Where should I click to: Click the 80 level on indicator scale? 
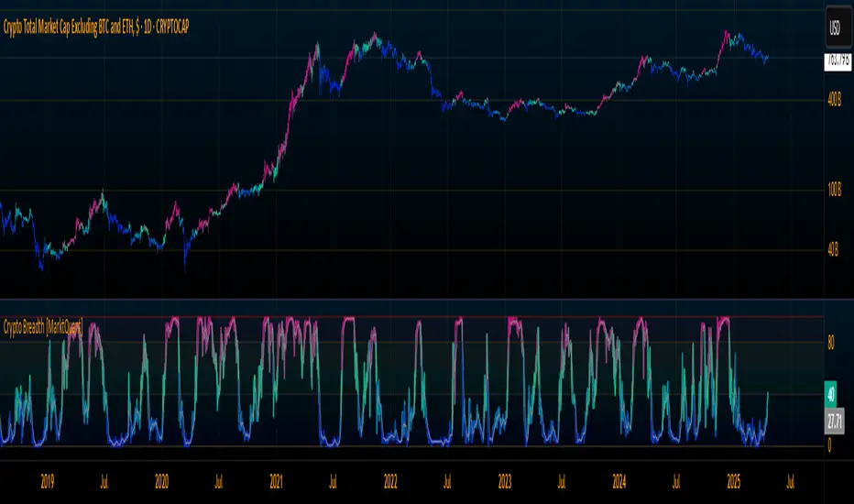[831, 343]
